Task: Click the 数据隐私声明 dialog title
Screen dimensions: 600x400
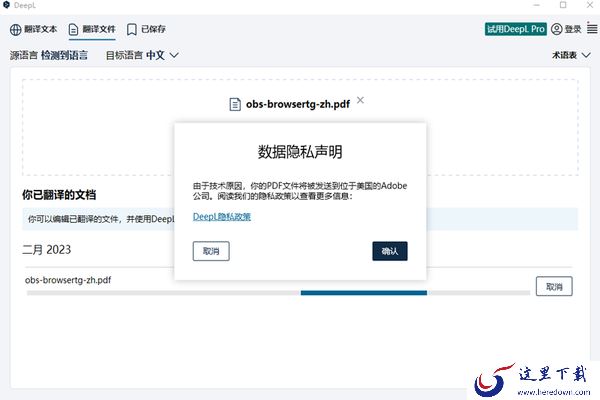Action: pos(300,152)
